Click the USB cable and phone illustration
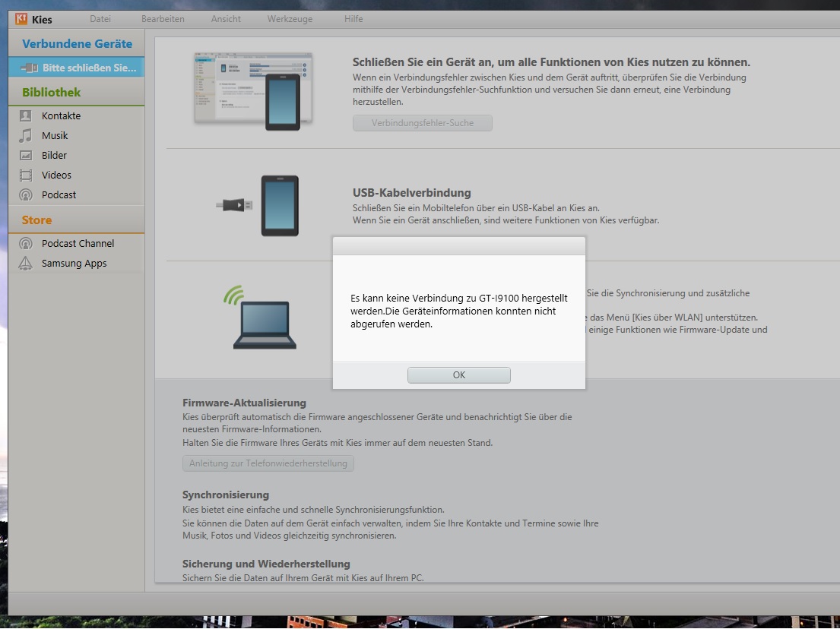The width and height of the screenshot is (840, 629). (x=258, y=205)
